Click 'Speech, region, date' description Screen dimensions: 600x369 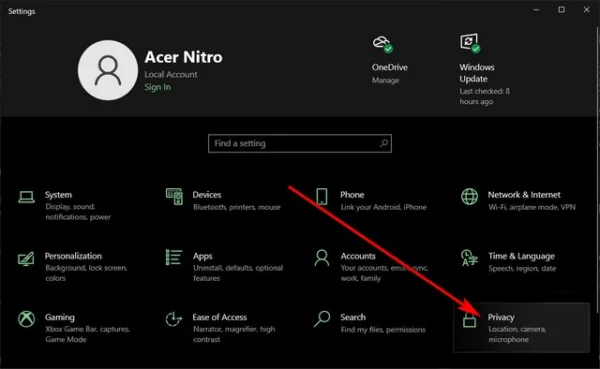[522, 269]
